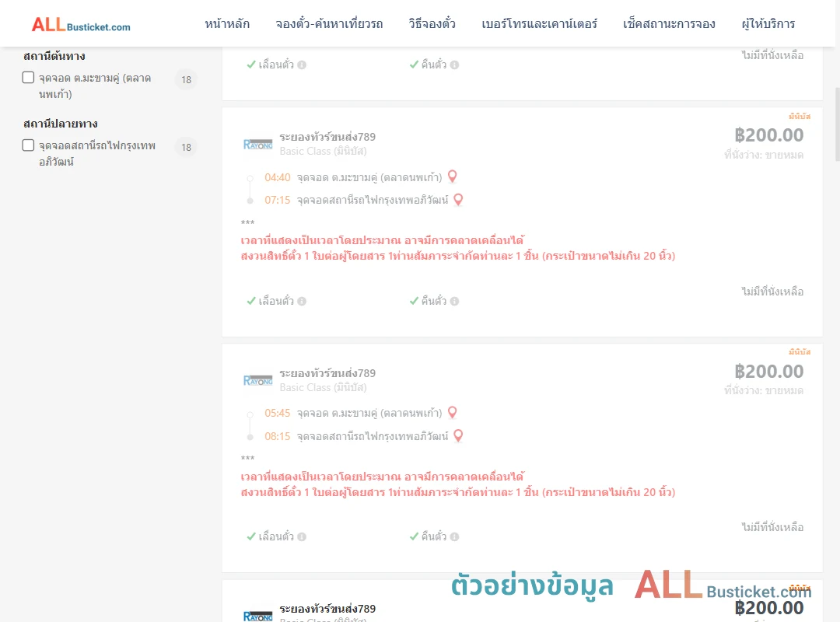Click ที่นั่งว่าง: ขายหมด in 05:45 trip
The height and width of the screenshot is (622, 840).
tap(764, 390)
